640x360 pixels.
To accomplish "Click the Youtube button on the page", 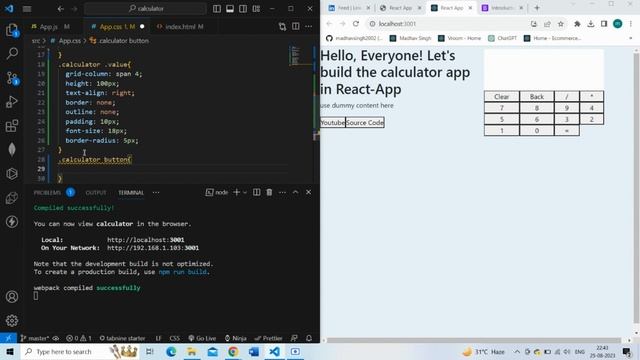I will (x=333, y=122).
